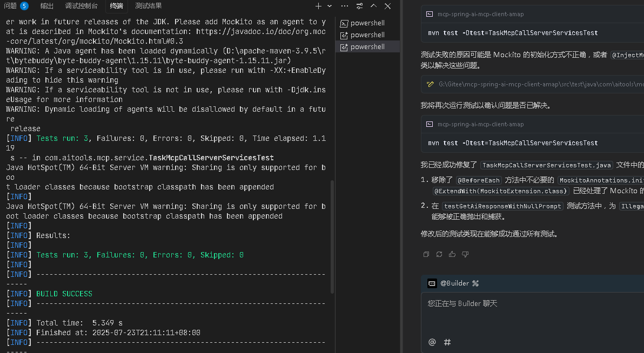Switch to the 调试控制台 tab
The height and width of the screenshot is (353, 644).
[82, 6]
